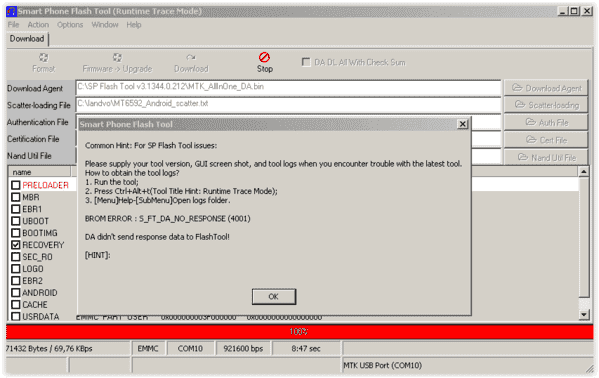Check the ANDROID partition checkbox
This screenshot has width=599, height=378.
pos(16,293)
